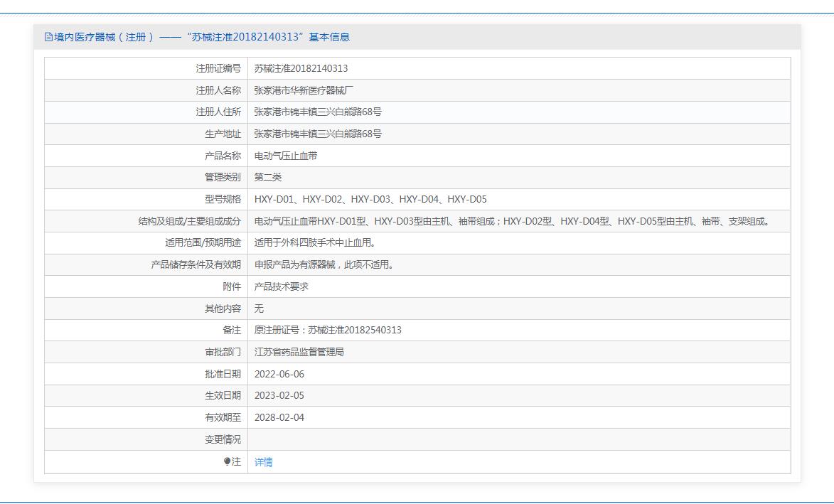This screenshot has width=834, height=504.
Task: Click the 注册证编号 row label
Action: [218, 68]
